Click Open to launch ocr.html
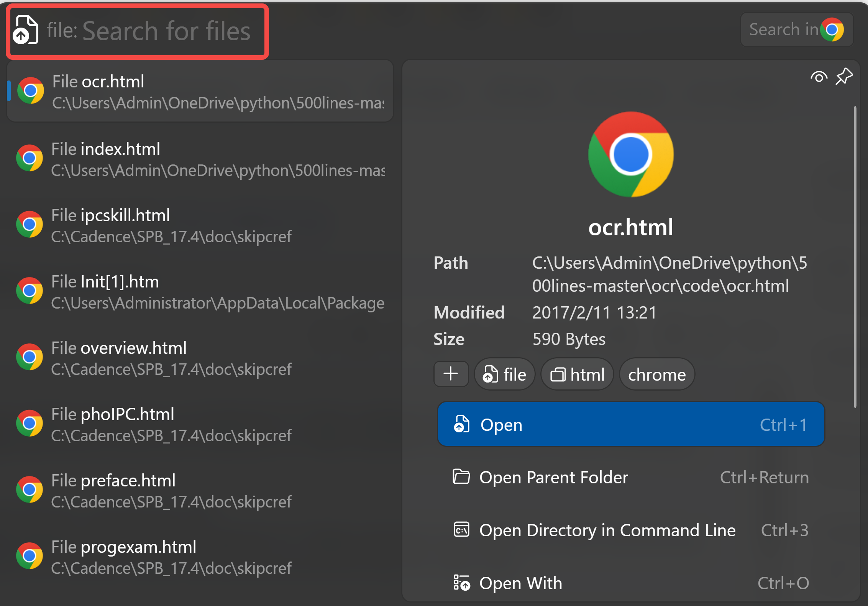The height and width of the screenshot is (606, 868). coord(630,424)
